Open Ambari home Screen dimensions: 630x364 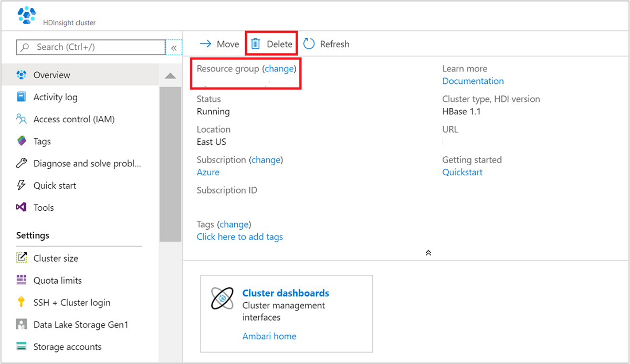tap(269, 336)
